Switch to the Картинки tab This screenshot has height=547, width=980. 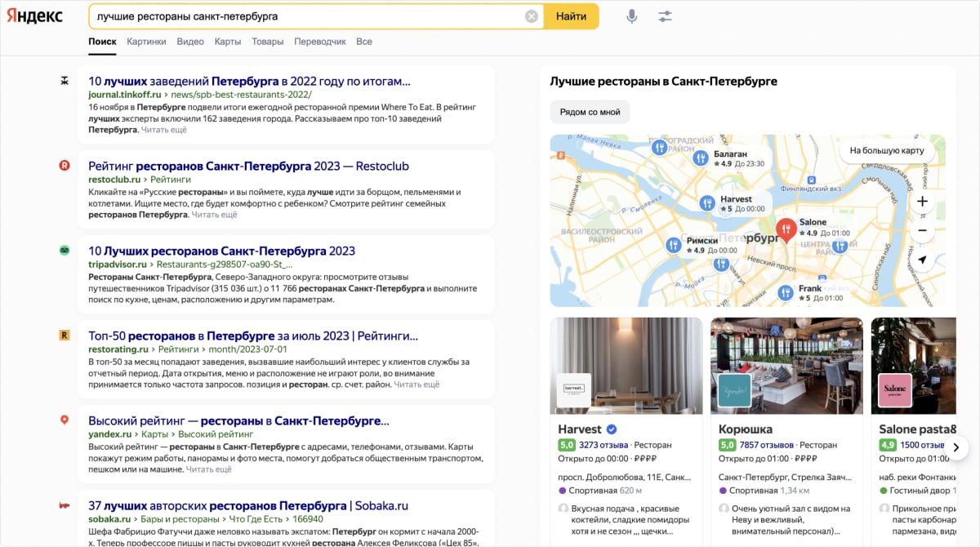click(x=146, y=42)
